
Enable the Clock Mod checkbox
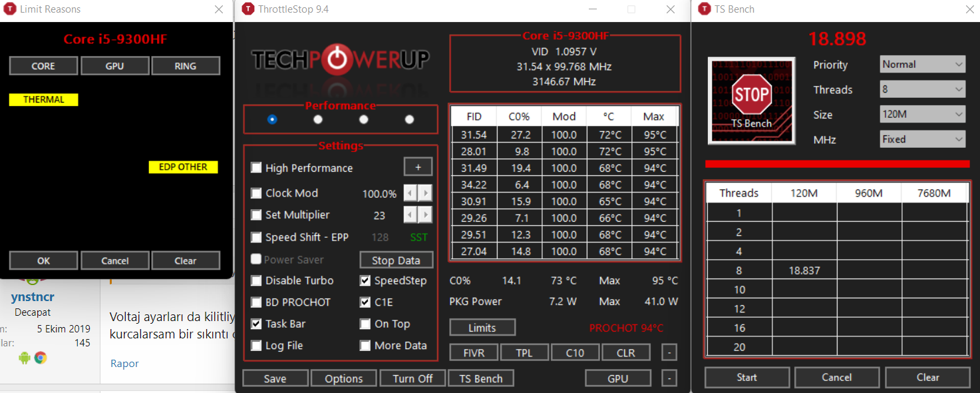[x=256, y=193]
